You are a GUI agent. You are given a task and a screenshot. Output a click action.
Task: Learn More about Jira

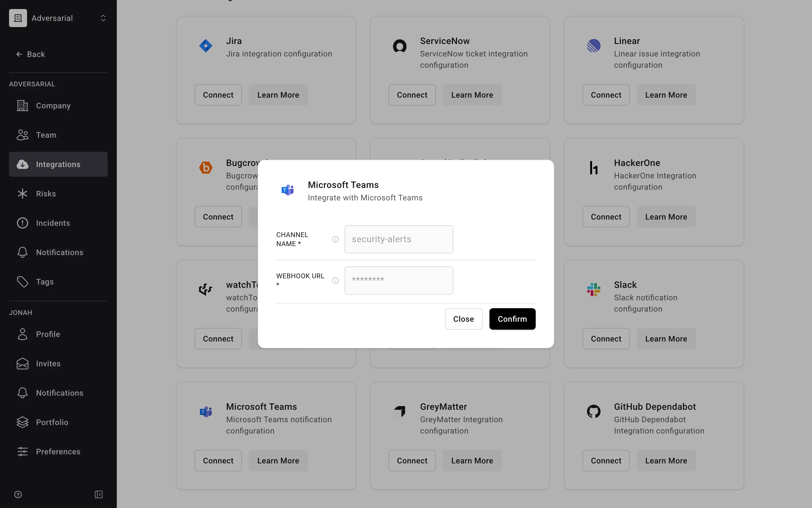[278, 95]
